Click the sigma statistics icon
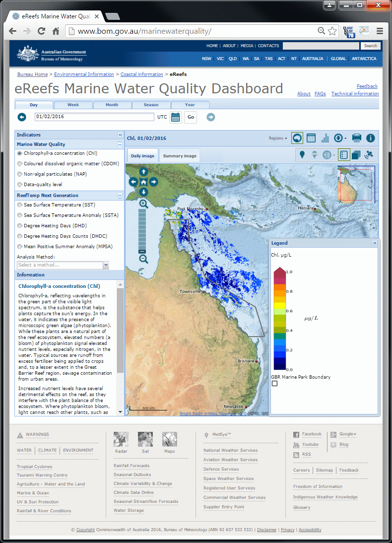 tap(327, 155)
